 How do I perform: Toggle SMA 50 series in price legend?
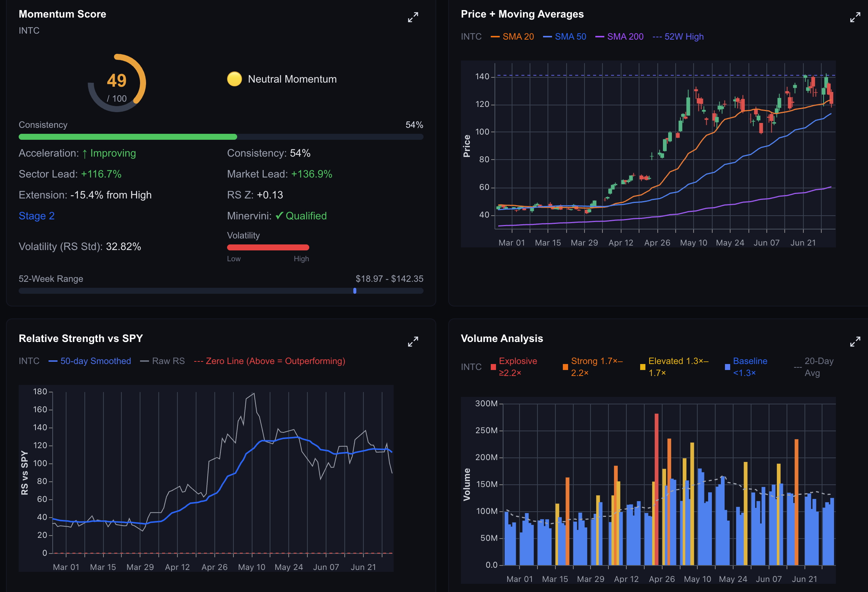click(x=564, y=37)
